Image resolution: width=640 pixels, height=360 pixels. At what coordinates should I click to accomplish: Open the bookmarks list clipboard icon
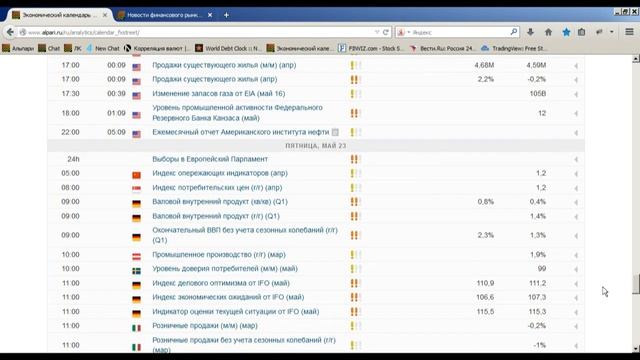pos(582,32)
